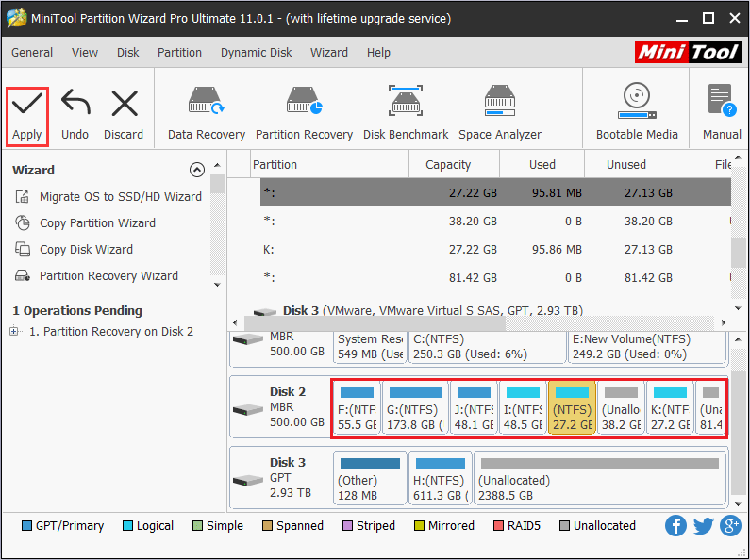
Task: Open Partition Recovery tool
Action: pyautogui.click(x=304, y=114)
